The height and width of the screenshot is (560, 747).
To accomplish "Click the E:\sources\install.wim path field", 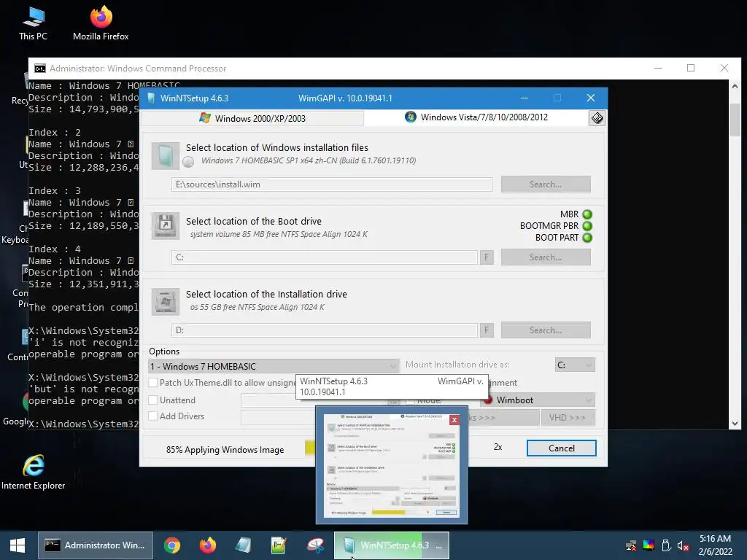I will click(332, 184).
